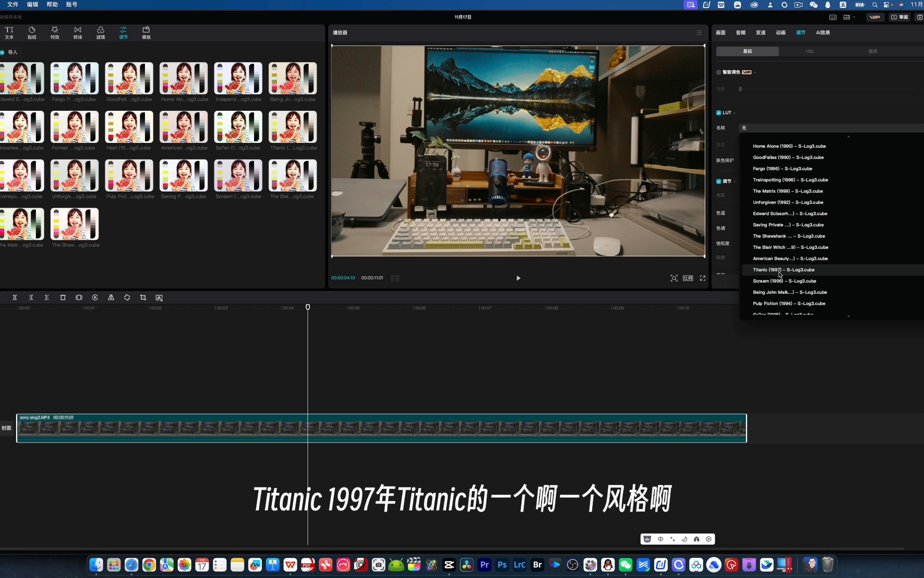Switch to the AI效果 tab
The image size is (924, 578).
823,33
